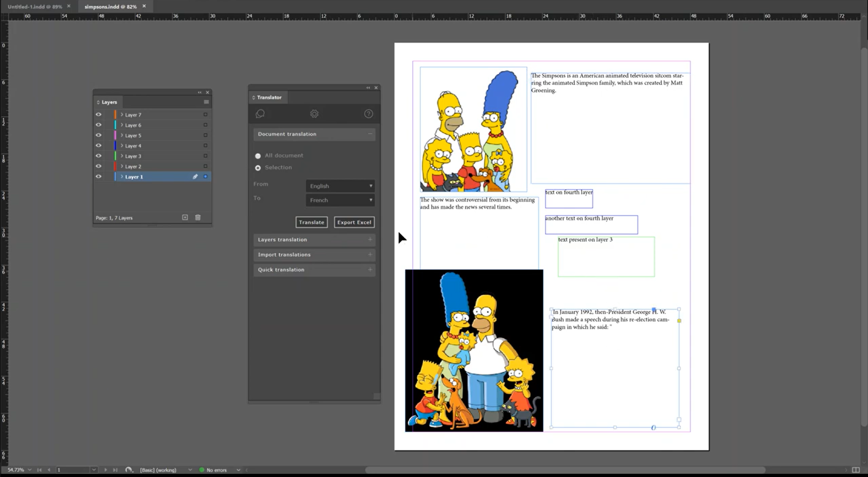868x477 pixels.
Task: Click the horizontal scrollbar at the bottom
Action: 565,470
